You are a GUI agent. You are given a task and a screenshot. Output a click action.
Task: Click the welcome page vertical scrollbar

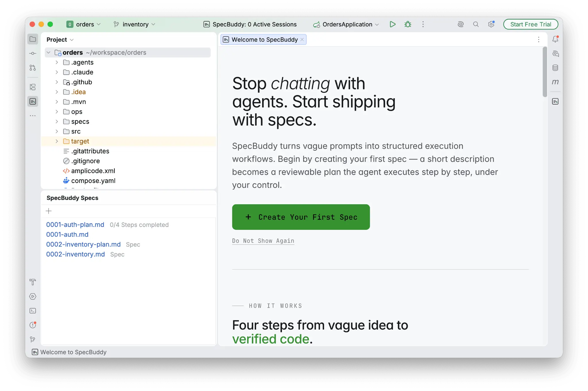[545, 72]
